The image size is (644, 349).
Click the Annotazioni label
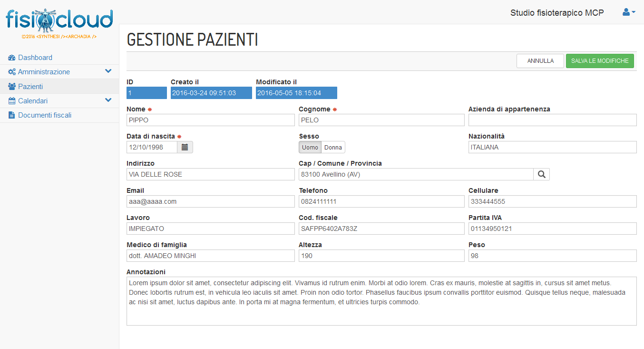click(146, 272)
